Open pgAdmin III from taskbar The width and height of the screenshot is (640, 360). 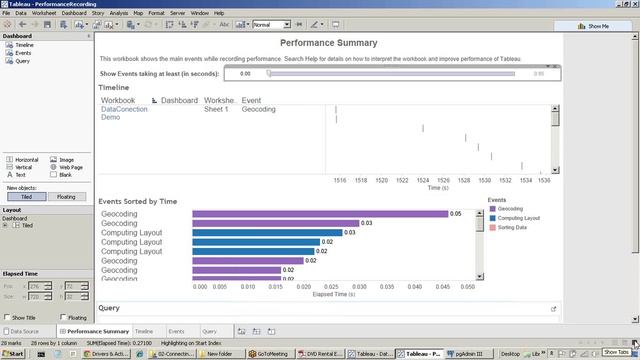[469, 354]
